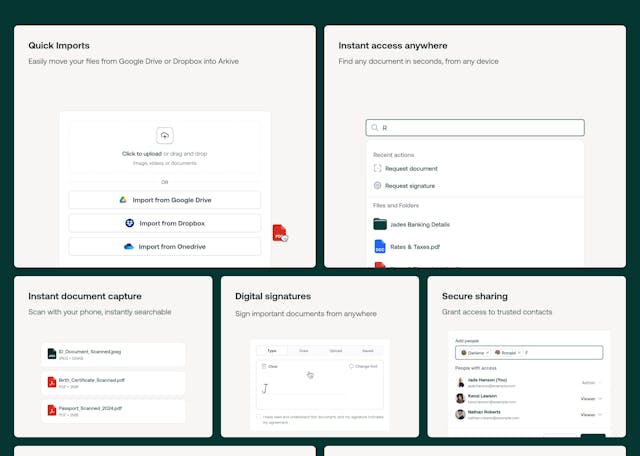Open the Rates & Taxes.pdf row
This screenshot has height=456, width=640.
[x=475, y=247]
